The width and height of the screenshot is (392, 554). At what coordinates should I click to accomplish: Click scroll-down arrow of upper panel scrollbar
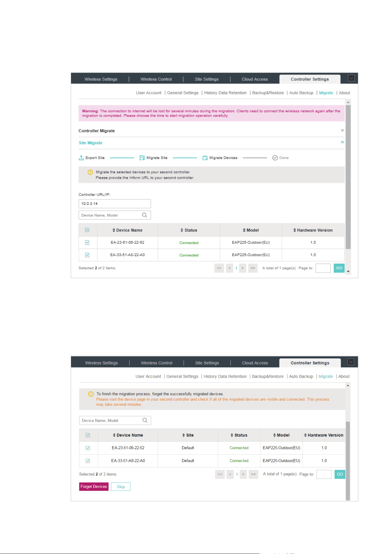[348, 271]
